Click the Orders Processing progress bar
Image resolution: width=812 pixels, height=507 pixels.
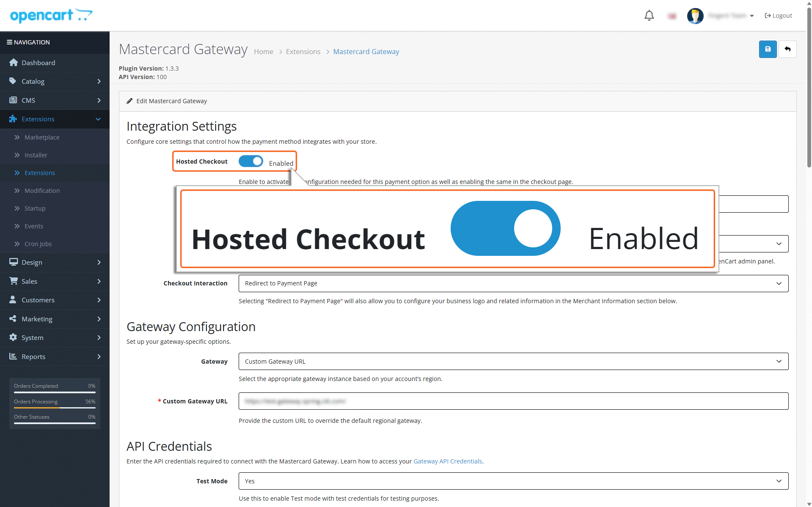[55, 408]
